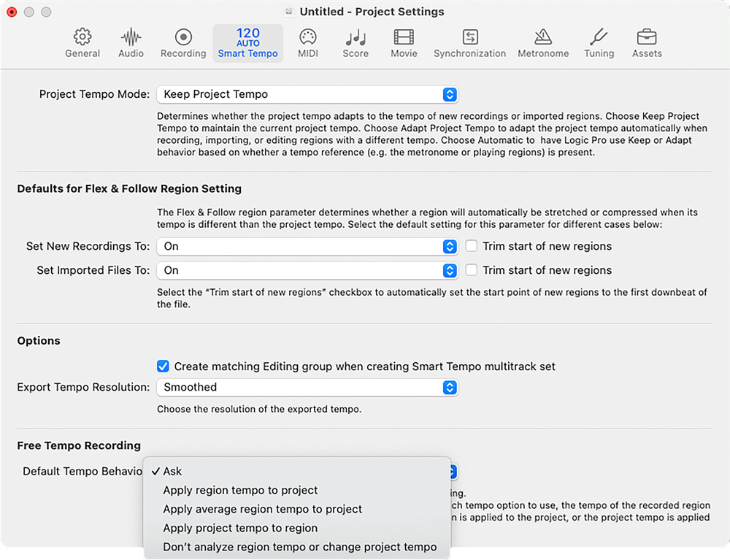Open the Score notes settings pane

pyautogui.click(x=356, y=37)
